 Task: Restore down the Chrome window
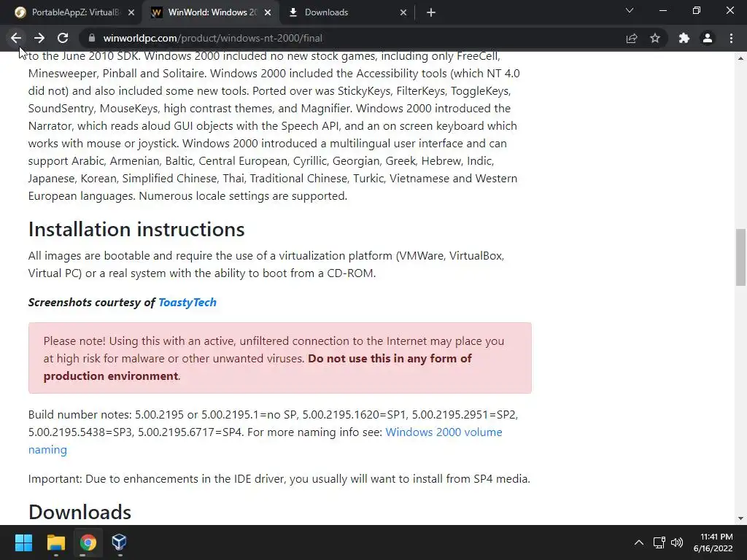click(x=697, y=10)
